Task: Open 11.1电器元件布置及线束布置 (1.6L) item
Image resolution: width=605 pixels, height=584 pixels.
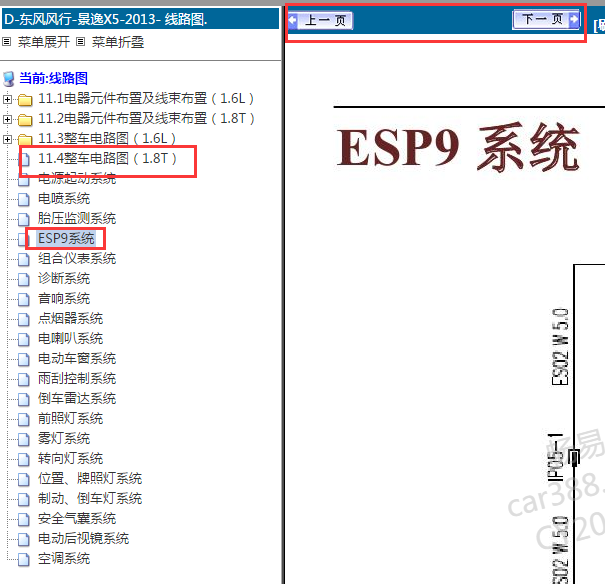Action: tap(146, 99)
